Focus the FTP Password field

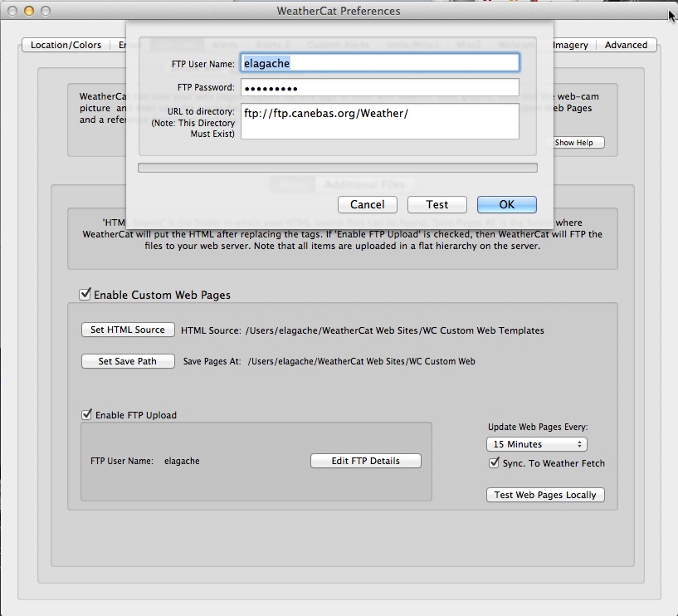[x=379, y=88]
